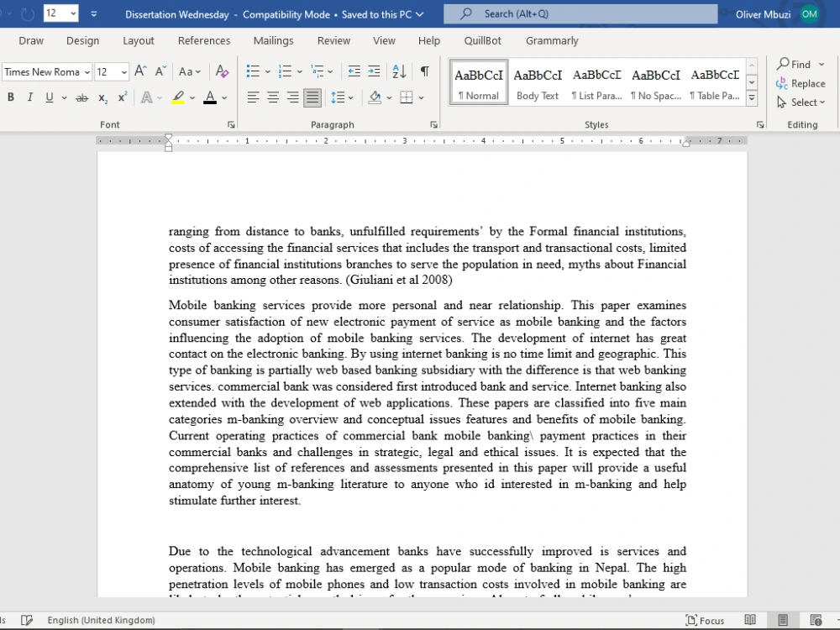The height and width of the screenshot is (630, 840).
Task: Click English (United Kingdom) language indicator
Action: pyautogui.click(x=102, y=620)
